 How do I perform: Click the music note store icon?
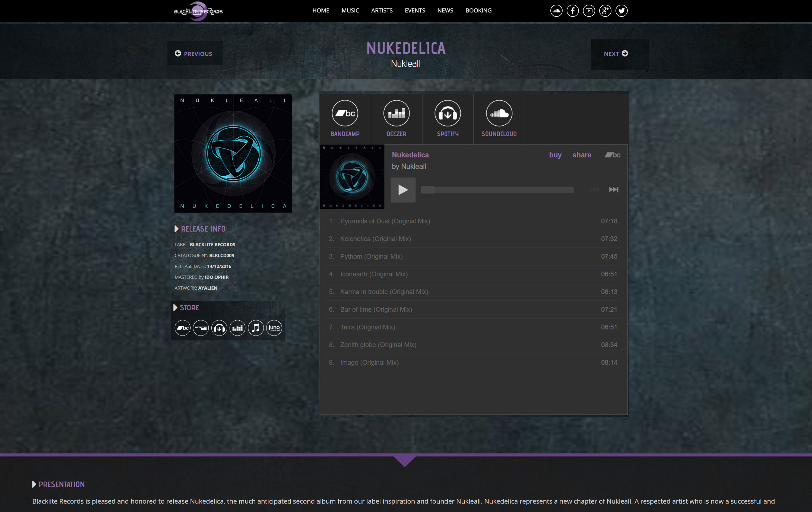pyautogui.click(x=256, y=328)
